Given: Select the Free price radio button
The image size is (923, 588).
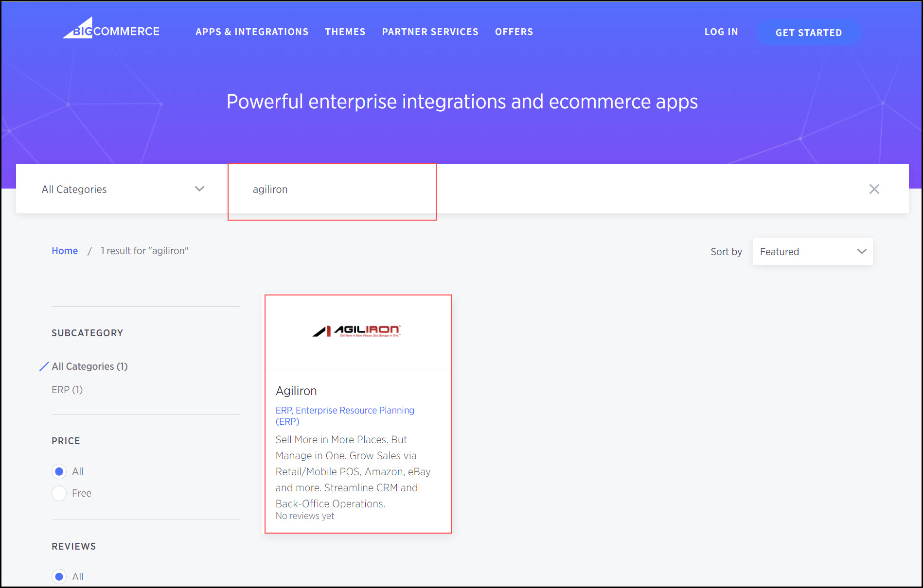Looking at the screenshot, I should pyautogui.click(x=59, y=493).
